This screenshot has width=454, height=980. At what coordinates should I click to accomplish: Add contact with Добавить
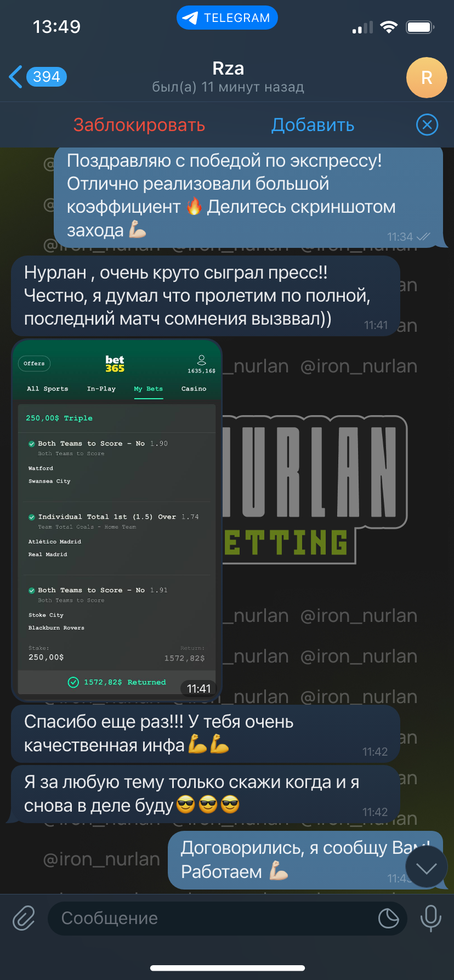(x=313, y=125)
